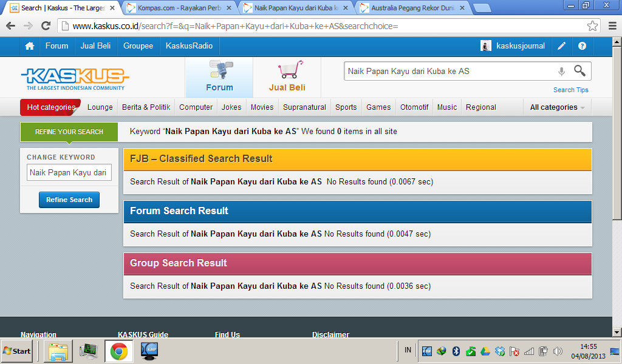622x364 pixels.
Task: Open Windows Explorer from taskbar
Action: pyautogui.click(x=58, y=351)
